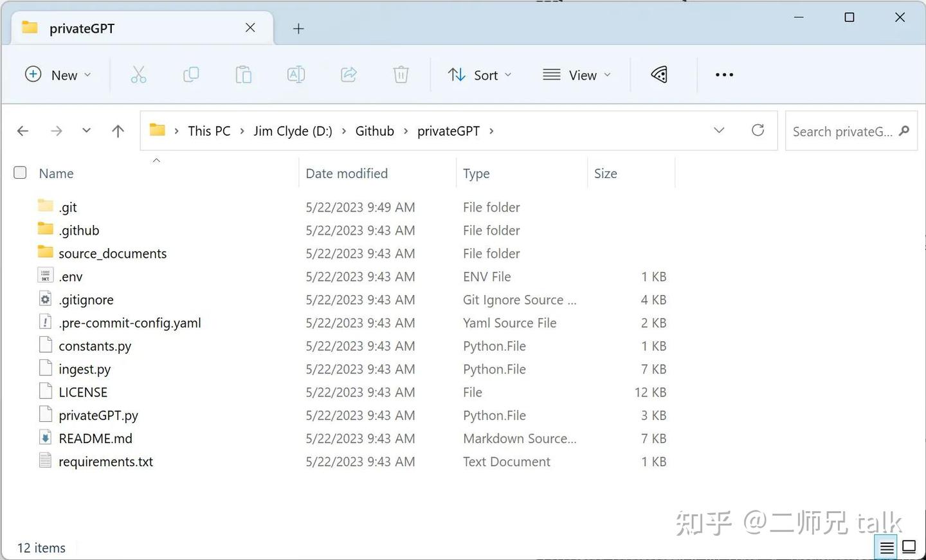This screenshot has height=560, width=926.
Task: Open the See more ellipsis menu
Action: pyautogui.click(x=723, y=75)
